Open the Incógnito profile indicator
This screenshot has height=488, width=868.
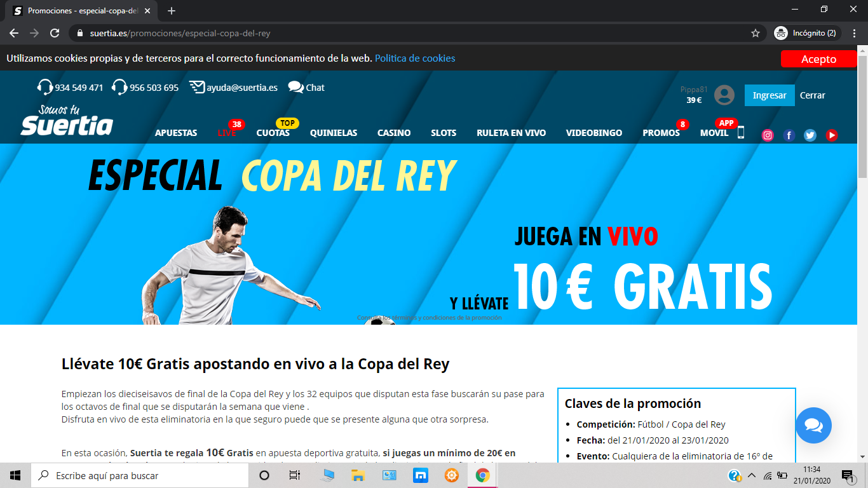click(x=808, y=33)
